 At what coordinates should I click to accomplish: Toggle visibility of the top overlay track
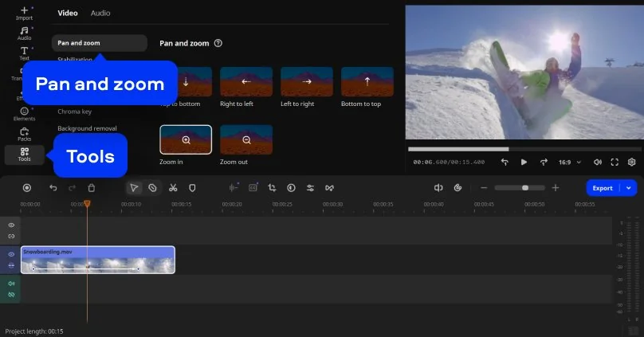coord(11,225)
